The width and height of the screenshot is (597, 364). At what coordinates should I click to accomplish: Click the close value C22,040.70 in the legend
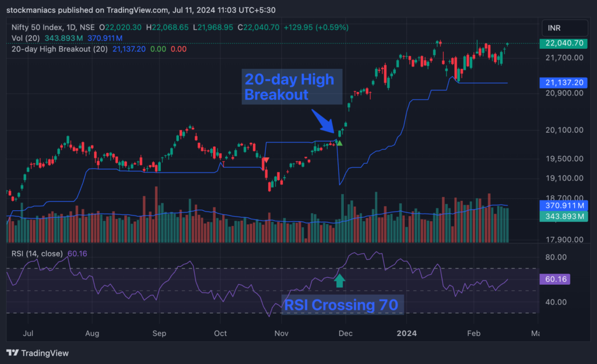pos(258,27)
